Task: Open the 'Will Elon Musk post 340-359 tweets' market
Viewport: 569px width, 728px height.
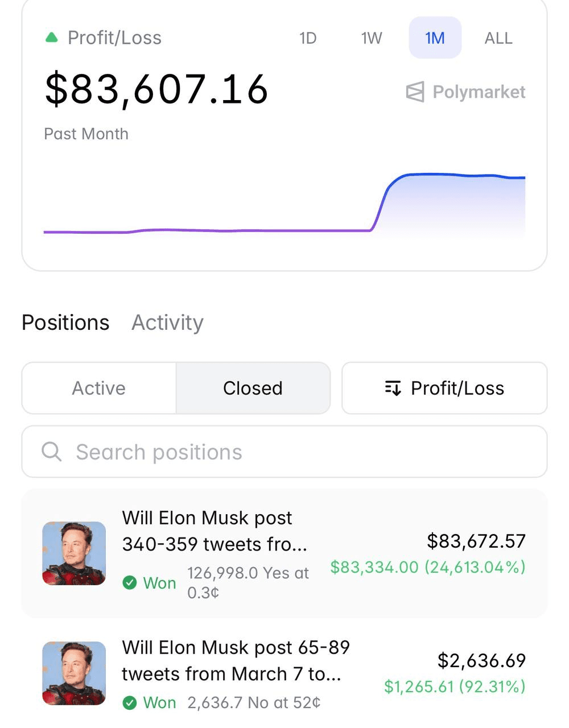Action: coord(215,531)
